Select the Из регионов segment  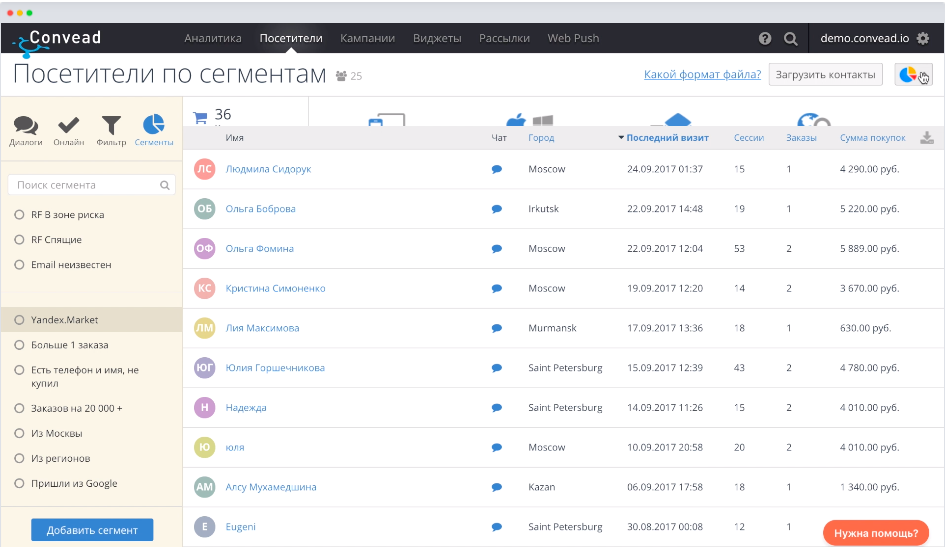coord(52,458)
